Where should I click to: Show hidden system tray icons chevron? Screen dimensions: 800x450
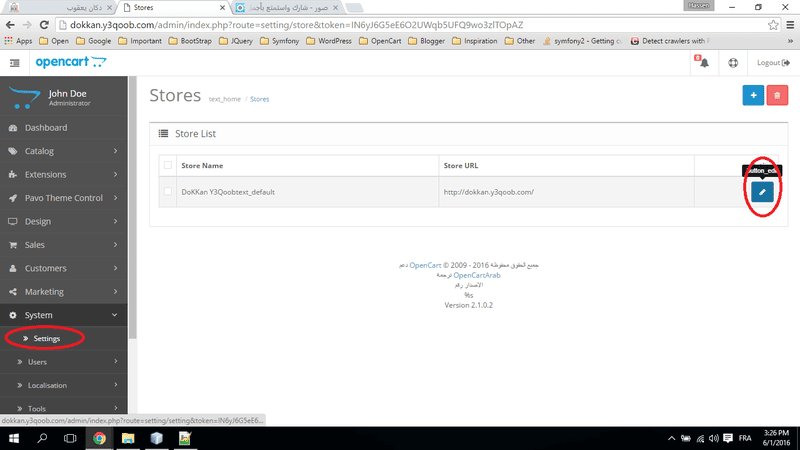(671, 438)
